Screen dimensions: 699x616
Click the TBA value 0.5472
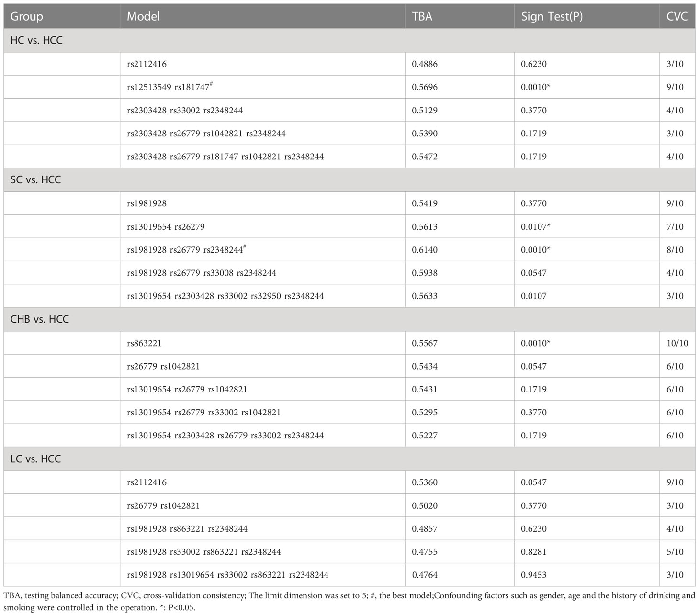pos(425,157)
